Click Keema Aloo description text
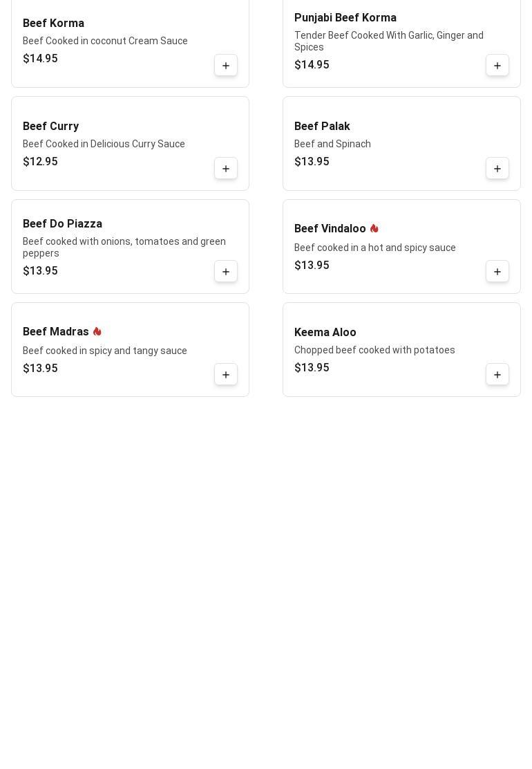The width and height of the screenshot is (532, 769). pos(374,350)
